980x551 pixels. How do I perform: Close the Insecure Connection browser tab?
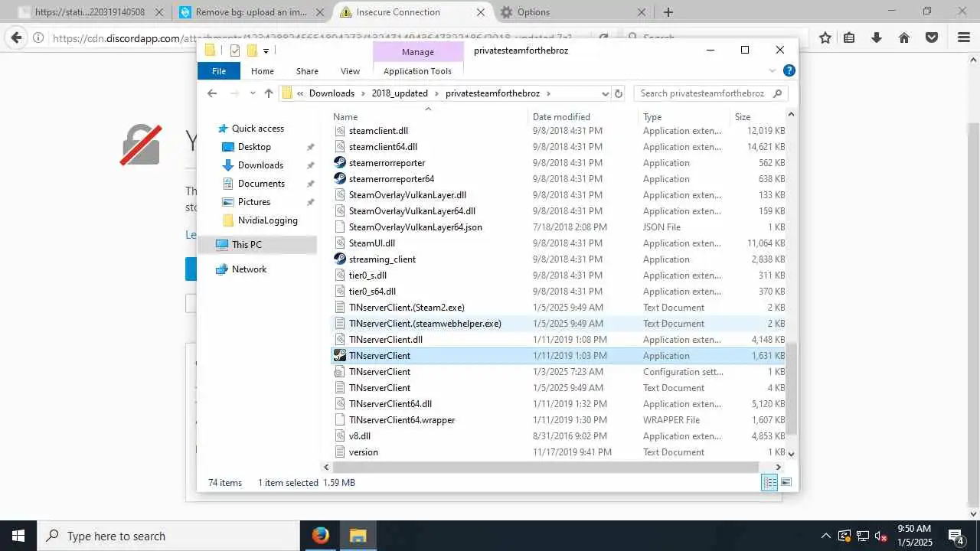pos(481,12)
